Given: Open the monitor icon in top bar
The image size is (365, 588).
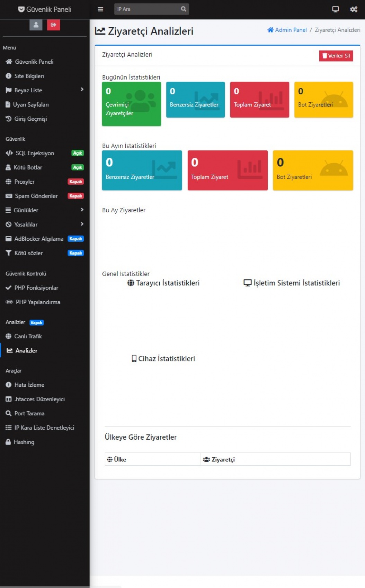Looking at the screenshot, I should (335, 9).
